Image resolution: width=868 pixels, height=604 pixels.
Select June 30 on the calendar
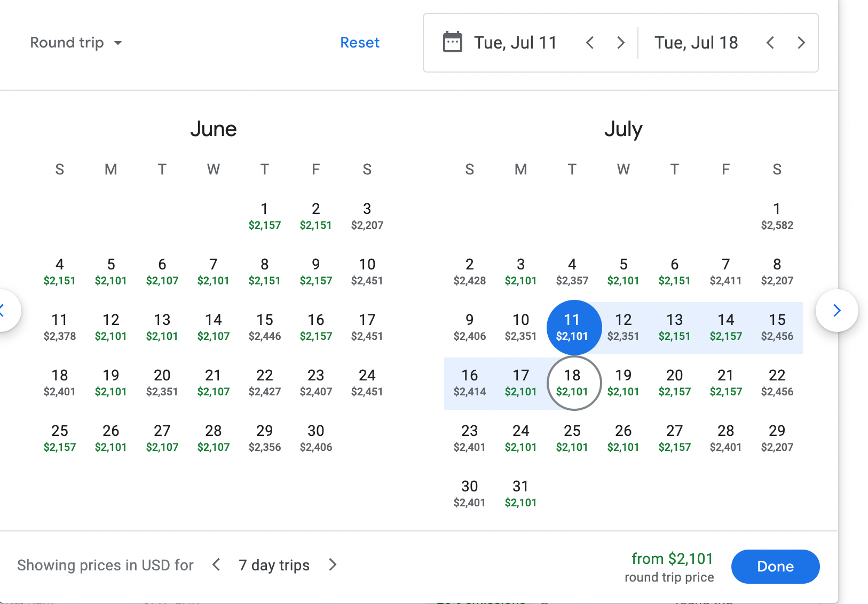(316, 438)
